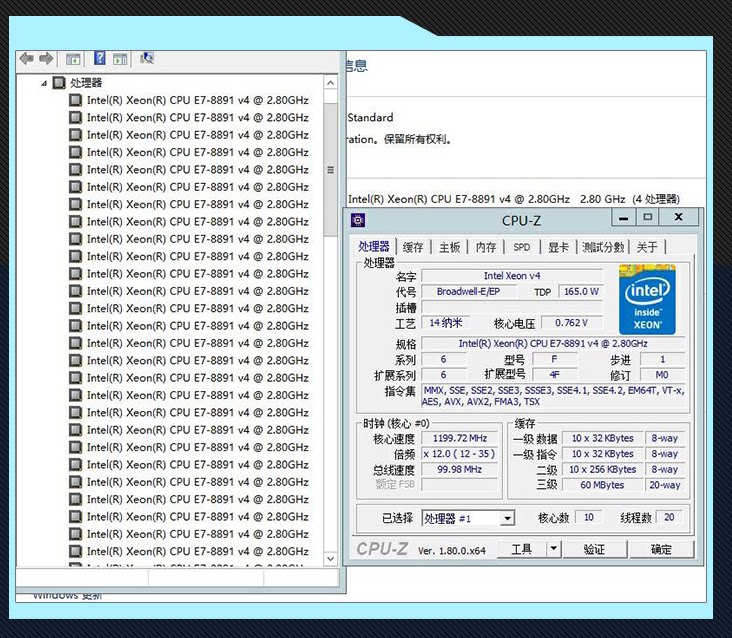Collapse the 处理器 tree node
732x638 pixels.
click(43, 84)
